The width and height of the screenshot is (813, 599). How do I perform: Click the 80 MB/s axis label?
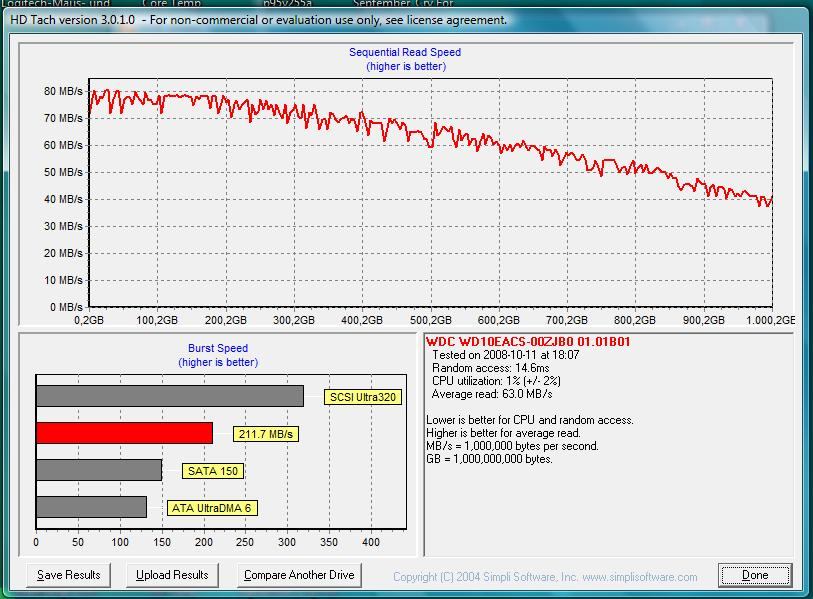coord(63,91)
